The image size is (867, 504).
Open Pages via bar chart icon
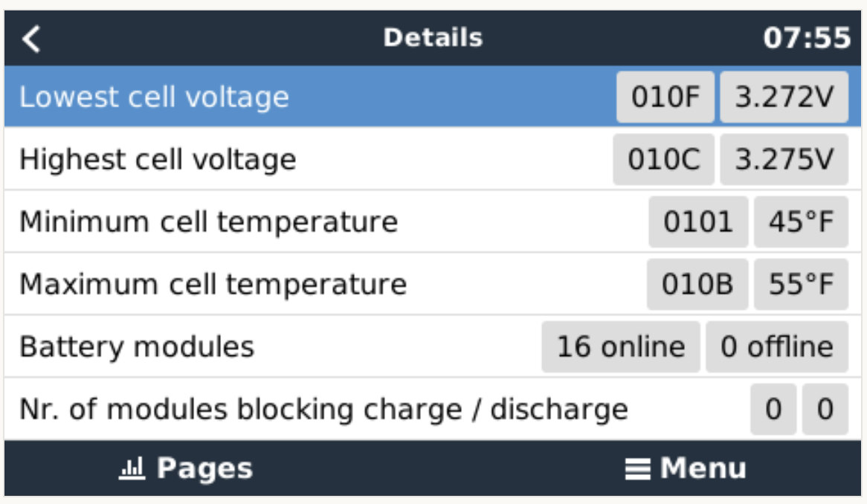(x=132, y=469)
